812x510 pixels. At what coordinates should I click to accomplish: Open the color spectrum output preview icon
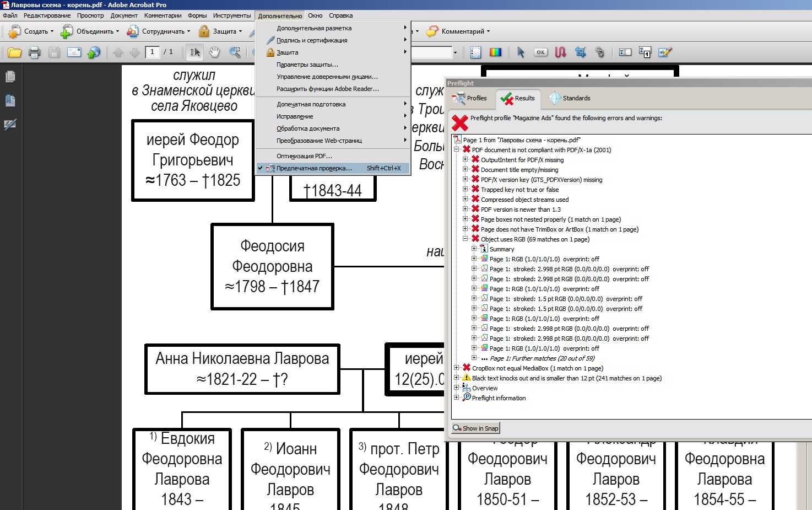(x=496, y=52)
